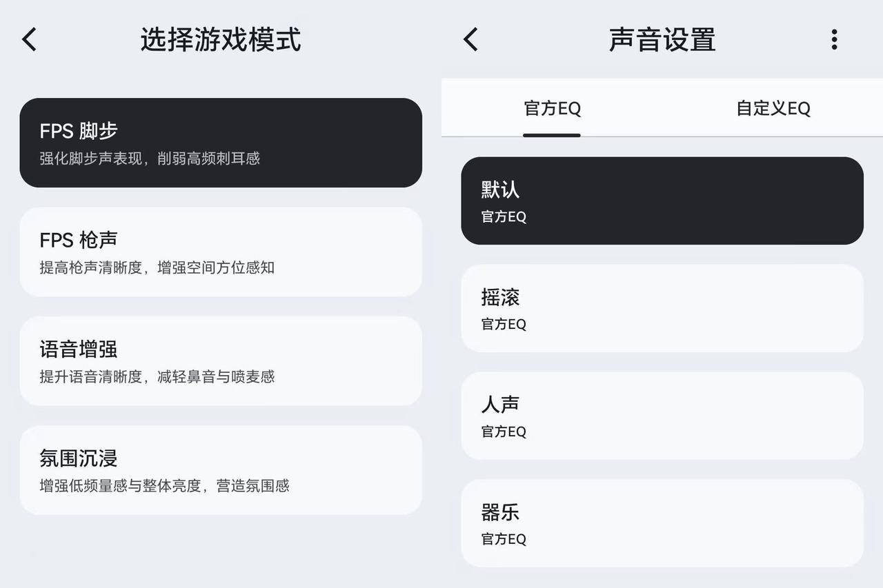Click the 选择游戏模式 page title
Image resolution: width=883 pixels, height=588 pixels.
(x=221, y=39)
